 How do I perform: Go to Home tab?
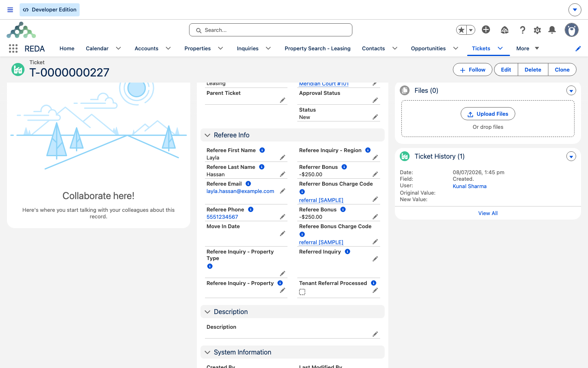click(67, 48)
